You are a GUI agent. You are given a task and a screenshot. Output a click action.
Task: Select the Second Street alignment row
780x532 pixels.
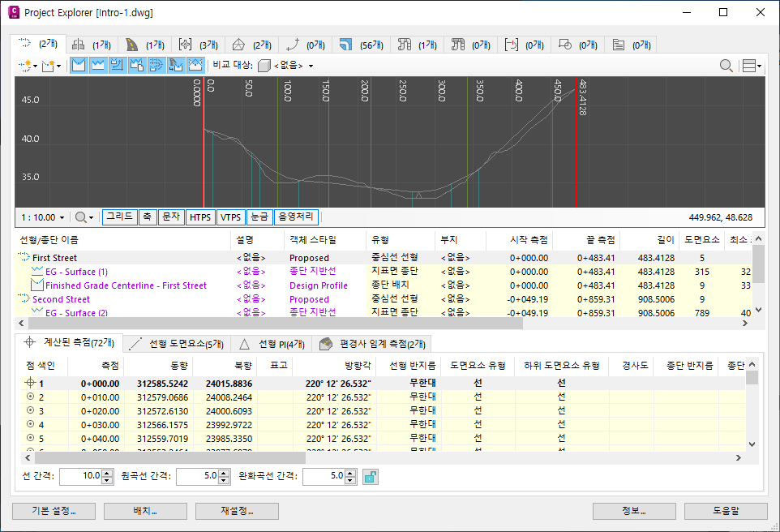pyautogui.click(x=383, y=299)
